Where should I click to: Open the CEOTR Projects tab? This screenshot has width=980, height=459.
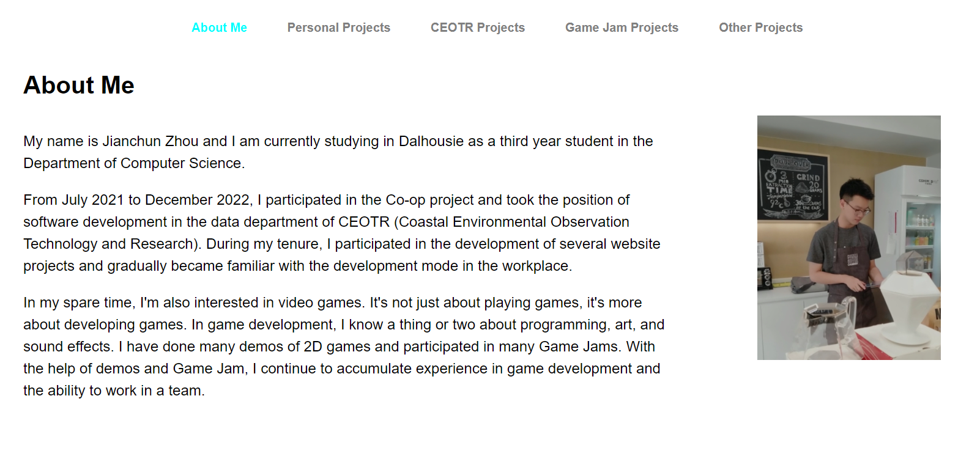pyautogui.click(x=477, y=28)
